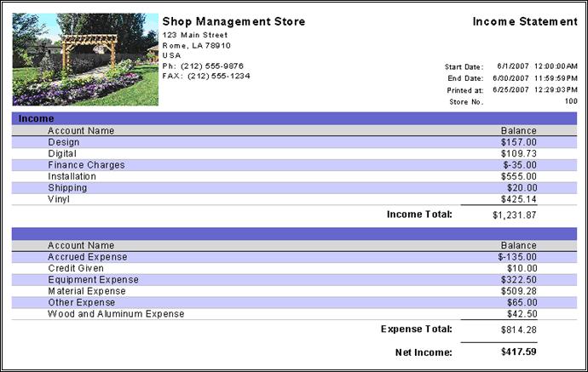Select the Other Expense row
Viewport: 588px width, 372px height.
click(x=294, y=303)
